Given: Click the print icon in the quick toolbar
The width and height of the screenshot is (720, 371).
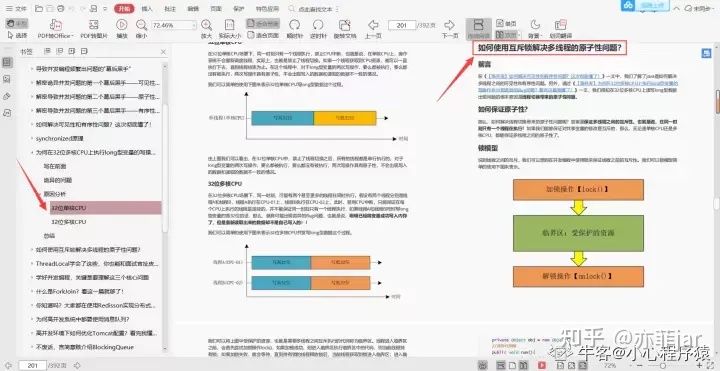Looking at the screenshot, I should (60, 9).
